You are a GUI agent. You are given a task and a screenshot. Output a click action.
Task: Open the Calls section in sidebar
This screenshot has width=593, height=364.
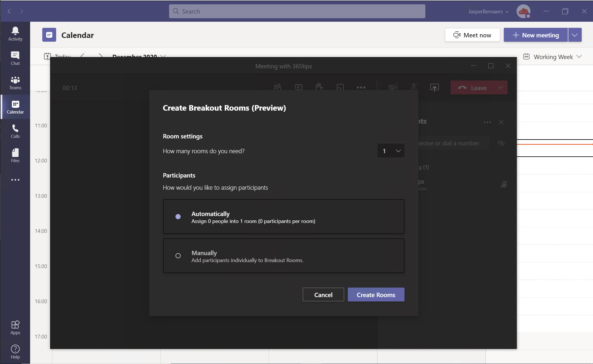click(x=15, y=131)
